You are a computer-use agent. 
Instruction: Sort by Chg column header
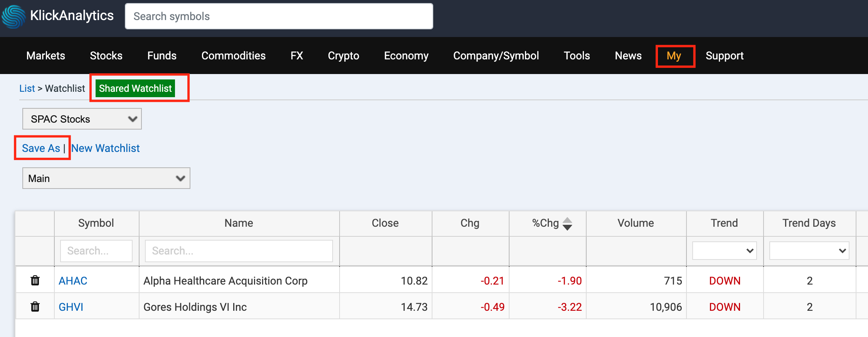pyautogui.click(x=470, y=223)
